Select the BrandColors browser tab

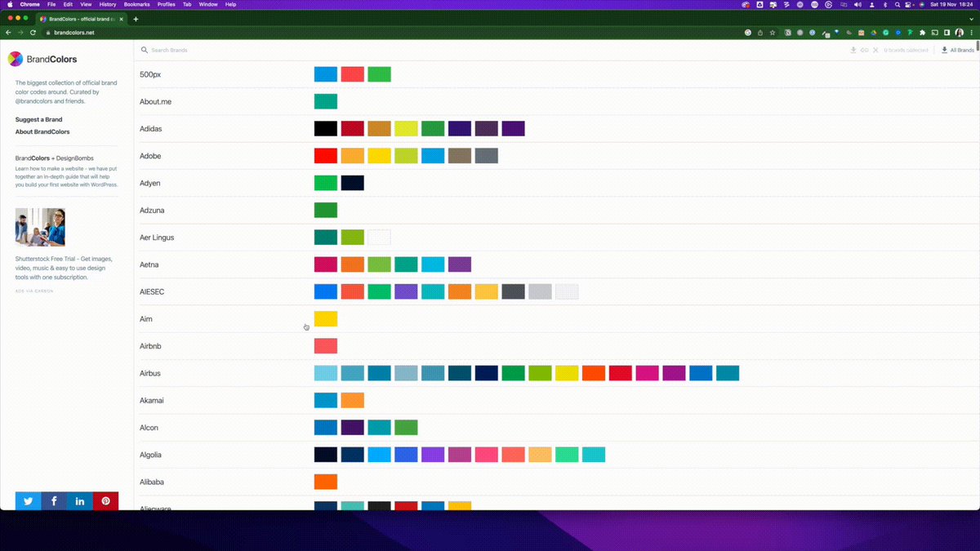(x=82, y=19)
